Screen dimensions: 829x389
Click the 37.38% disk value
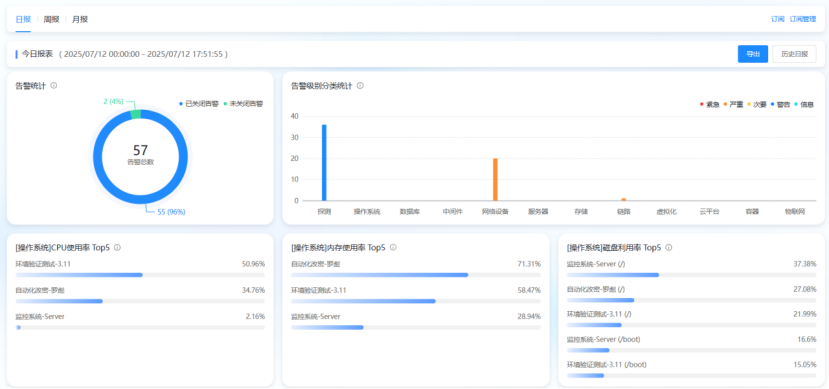(805, 264)
